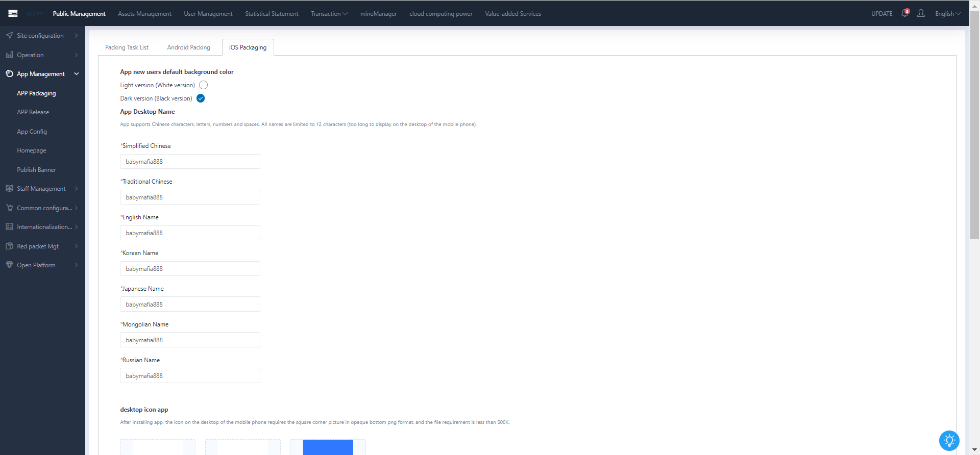Image resolution: width=980 pixels, height=455 pixels.
Task: Expand Red packet Mgt chevron
Action: [77, 246]
